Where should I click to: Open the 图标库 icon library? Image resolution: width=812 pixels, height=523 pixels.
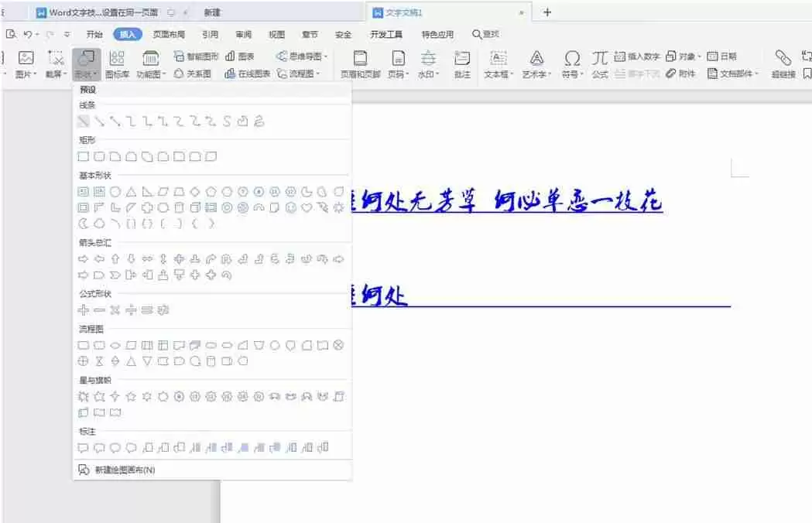point(116,62)
